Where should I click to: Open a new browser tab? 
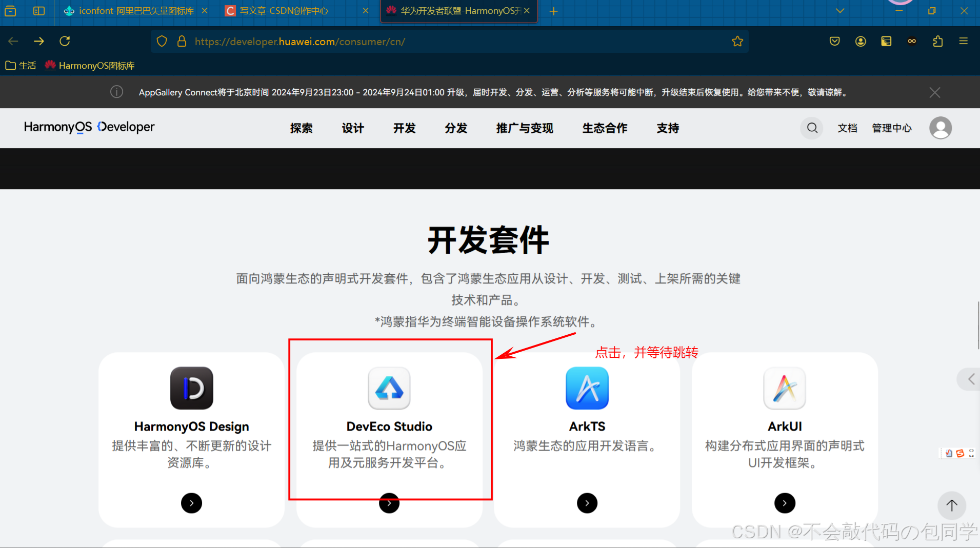click(x=553, y=11)
